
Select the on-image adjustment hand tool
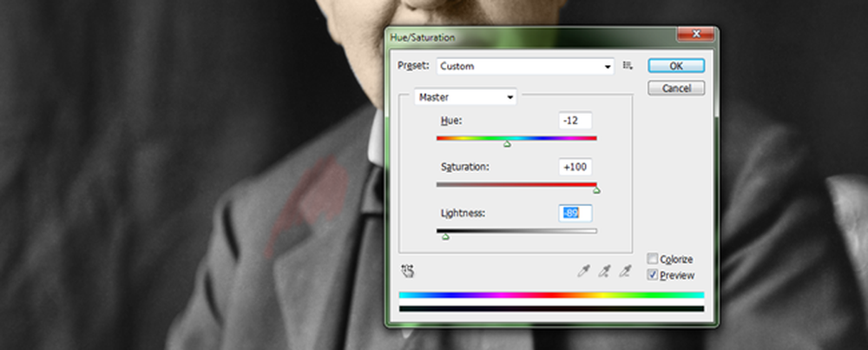point(408,271)
